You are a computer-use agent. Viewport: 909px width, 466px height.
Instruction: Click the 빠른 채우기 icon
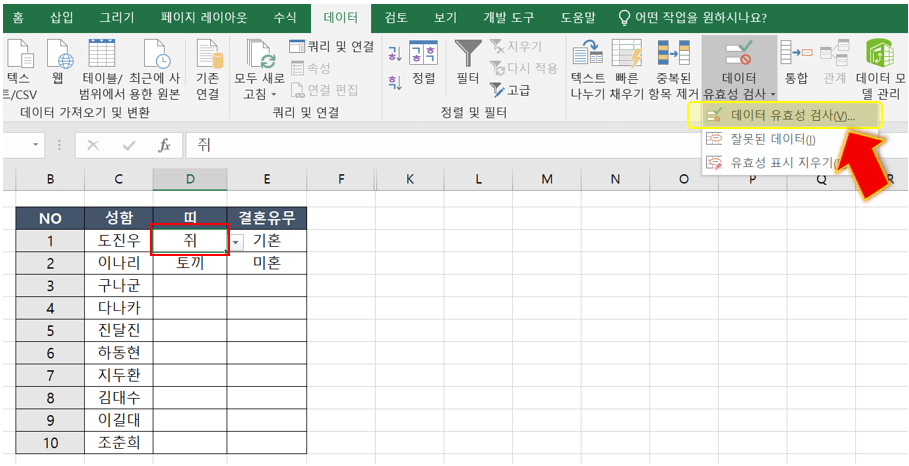627,54
